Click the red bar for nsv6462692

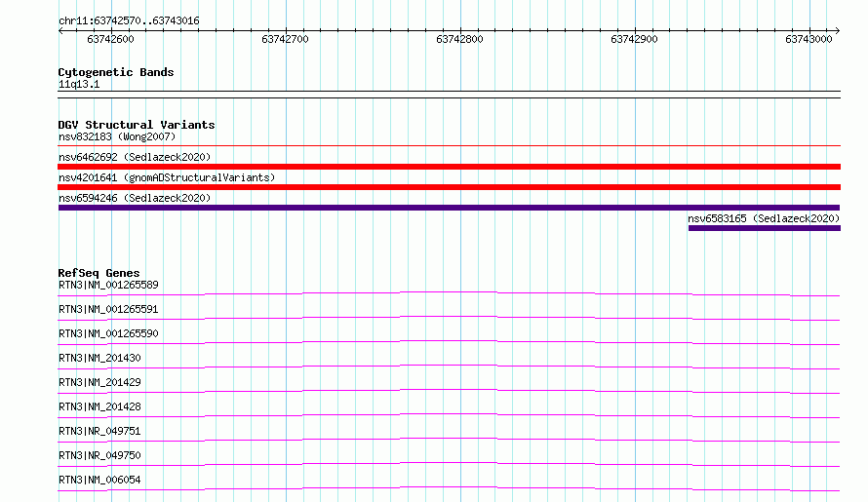[x=449, y=167]
